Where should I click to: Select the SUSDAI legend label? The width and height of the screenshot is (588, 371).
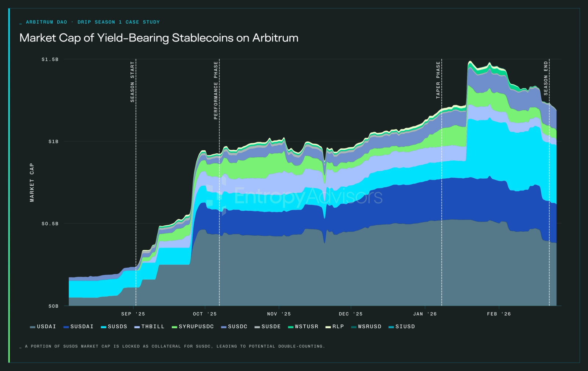(x=82, y=327)
